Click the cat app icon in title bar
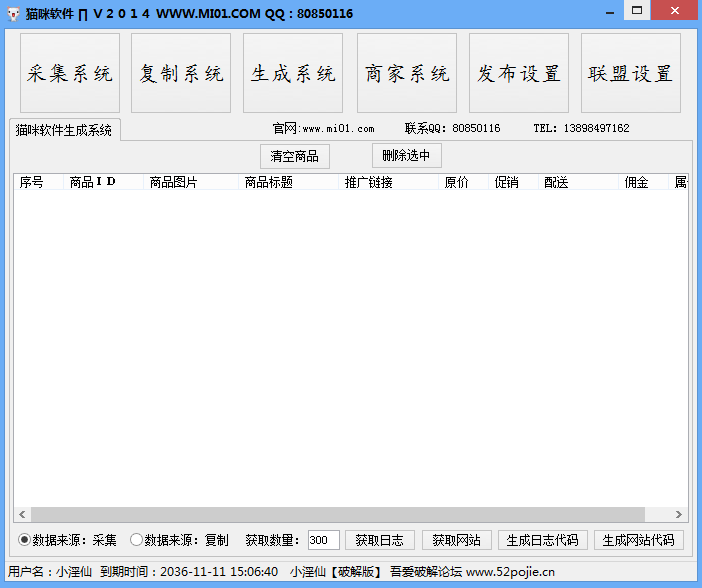 pyautogui.click(x=13, y=13)
